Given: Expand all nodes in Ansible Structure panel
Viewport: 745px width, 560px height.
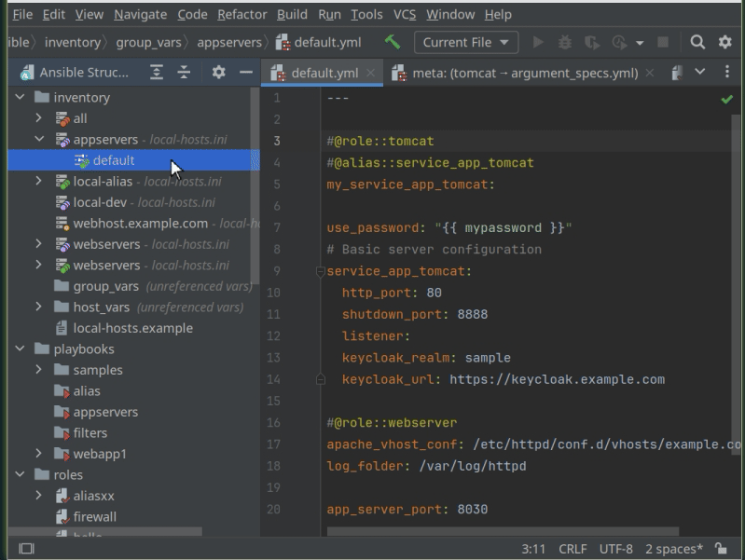Looking at the screenshot, I should (157, 72).
